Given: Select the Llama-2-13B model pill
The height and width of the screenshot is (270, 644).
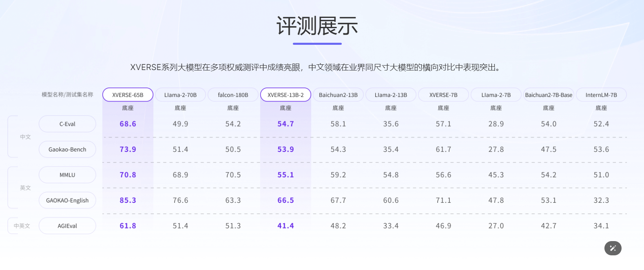Looking at the screenshot, I should tap(391, 95).
